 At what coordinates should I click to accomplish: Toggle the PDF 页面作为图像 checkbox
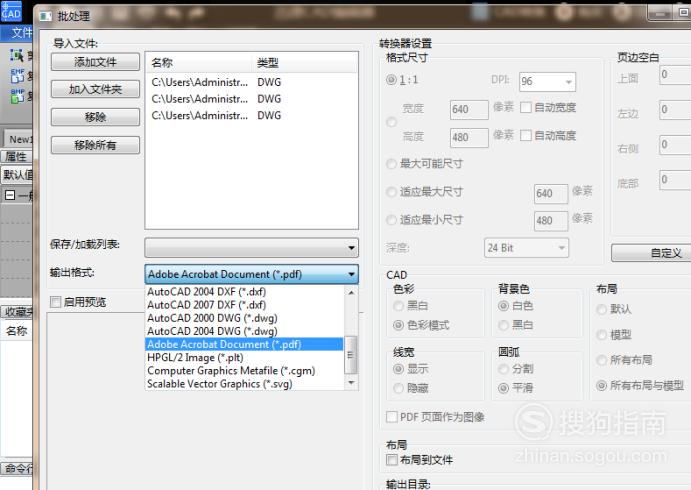pos(391,417)
